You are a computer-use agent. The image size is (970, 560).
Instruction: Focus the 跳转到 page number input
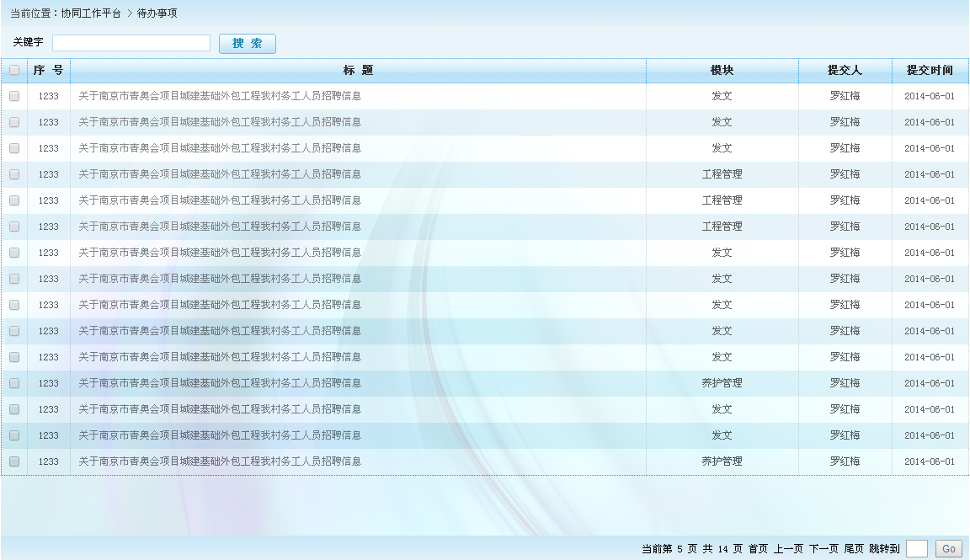click(x=916, y=549)
